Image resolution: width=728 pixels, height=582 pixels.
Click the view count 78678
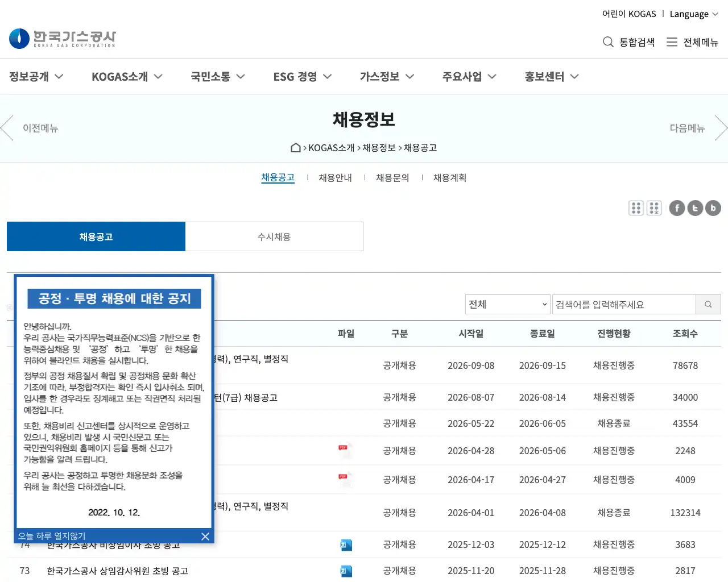685,365
